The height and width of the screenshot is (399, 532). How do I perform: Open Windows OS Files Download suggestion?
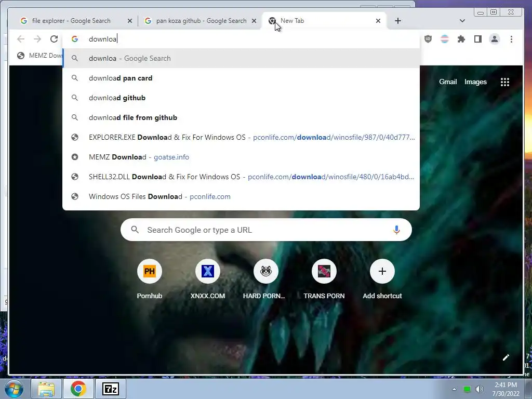point(241,196)
